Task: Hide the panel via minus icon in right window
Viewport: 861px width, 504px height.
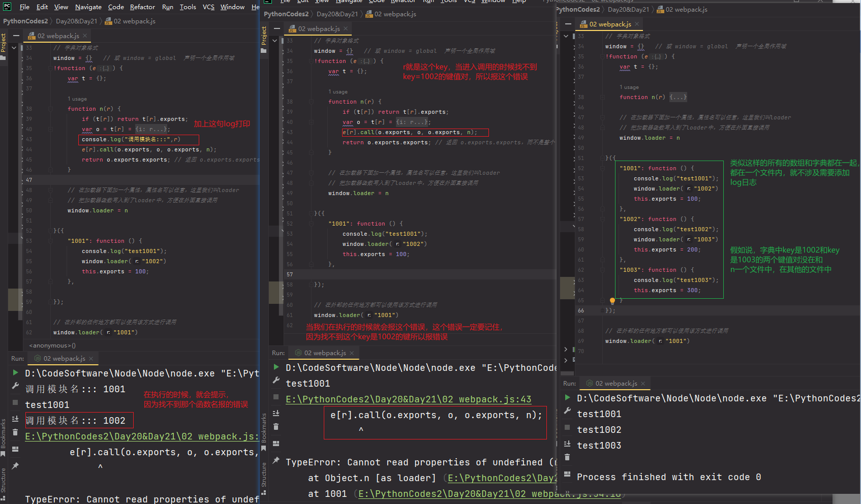Action: [568, 24]
